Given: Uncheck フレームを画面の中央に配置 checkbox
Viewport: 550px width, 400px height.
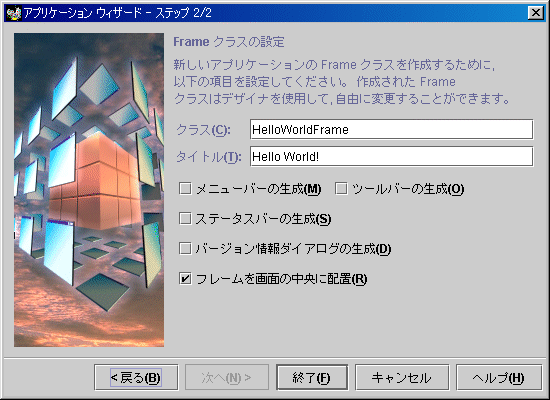Looking at the screenshot, I should (x=185, y=279).
